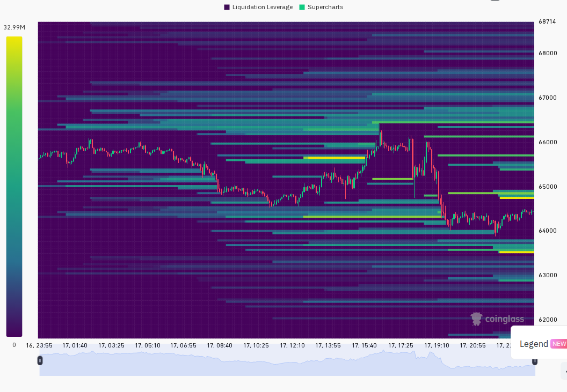Click the liquidation color scale gradient bar
Screen dimensions: 567x392
[x=14, y=187]
